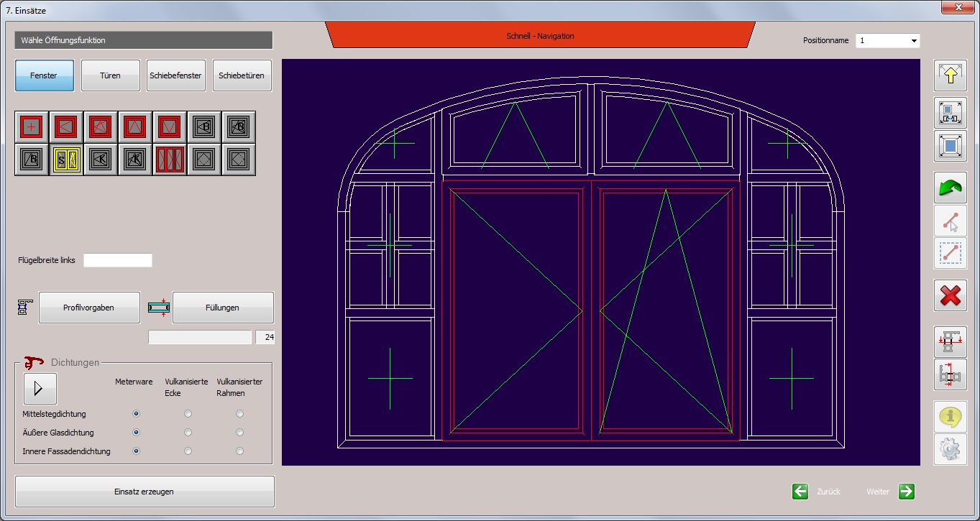Viewport: 980px width, 521px height.
Task: Switch to the Schiebefenster opening function
Action: (175, 75)
